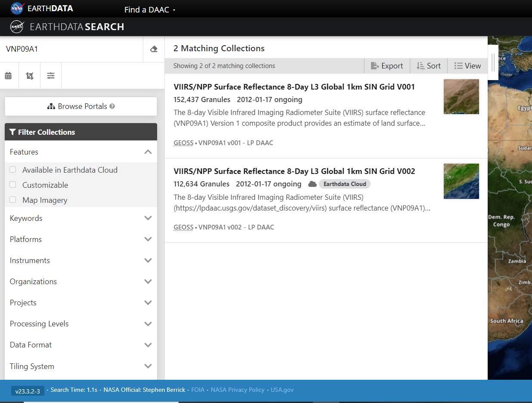Open the spatial crop selection tool

pyautogui.click(x=30, y=76)
